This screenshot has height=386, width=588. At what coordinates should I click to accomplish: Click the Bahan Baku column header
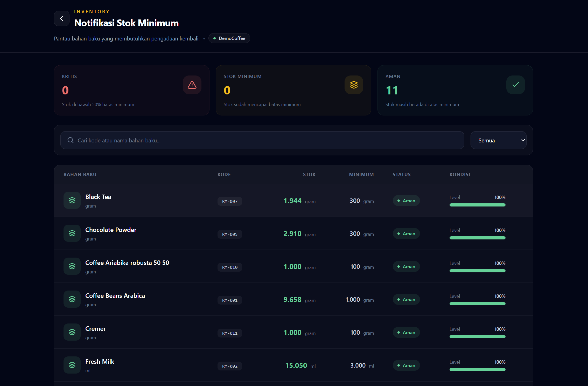click(80, 175)
